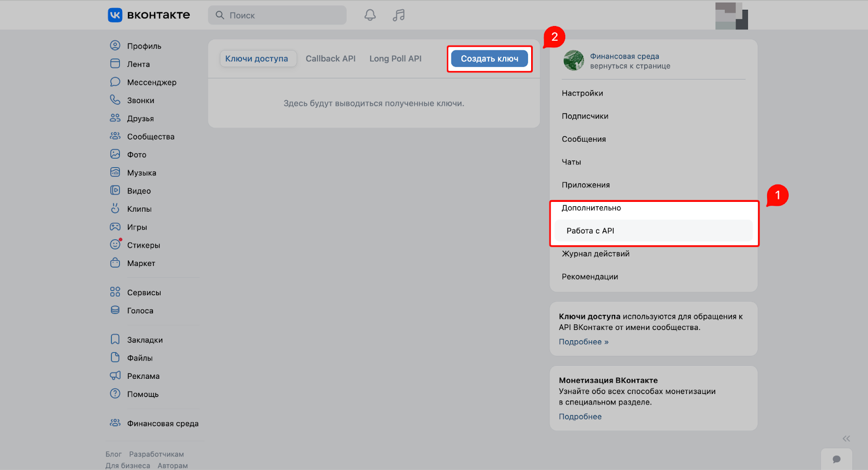Collapse panel with double chevron arrow
Screen dimensions: 868x470
click(x=846, y=439)
